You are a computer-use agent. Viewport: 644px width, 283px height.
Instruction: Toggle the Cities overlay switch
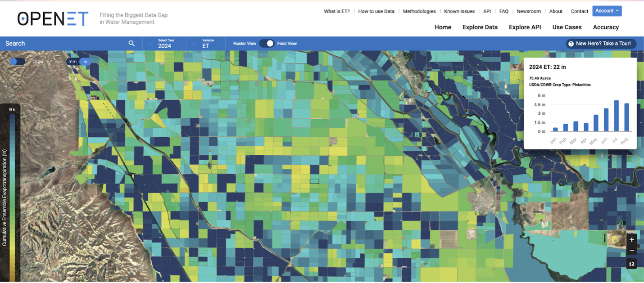tap(17, 62)
